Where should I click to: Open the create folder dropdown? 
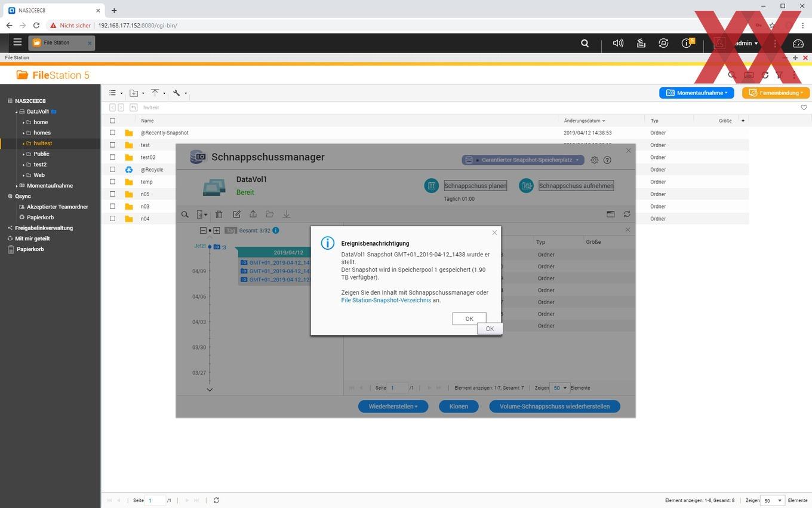[x=137, y=93]
